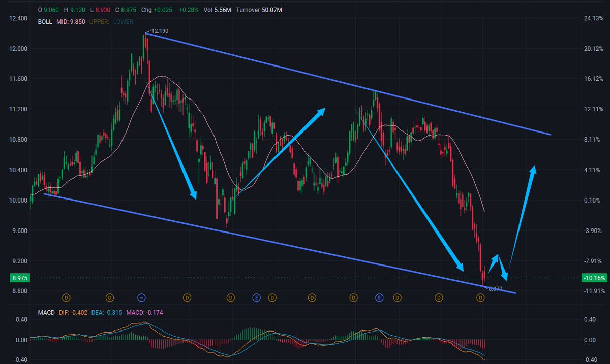The width and height of the screenshot is (610, 364).
Task: Click the 9.600 price axis label
Action: click(18, 230)
